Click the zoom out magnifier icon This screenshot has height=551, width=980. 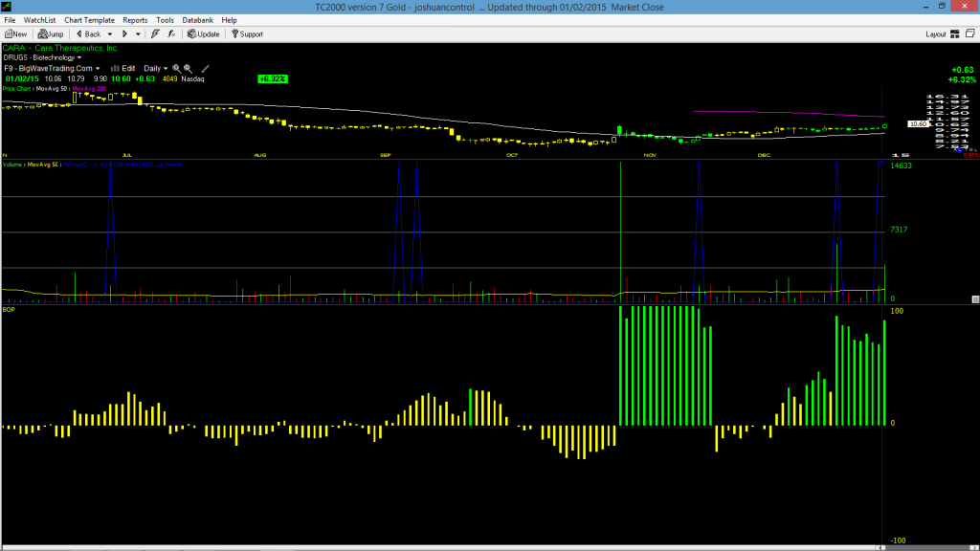pos(188,69)
